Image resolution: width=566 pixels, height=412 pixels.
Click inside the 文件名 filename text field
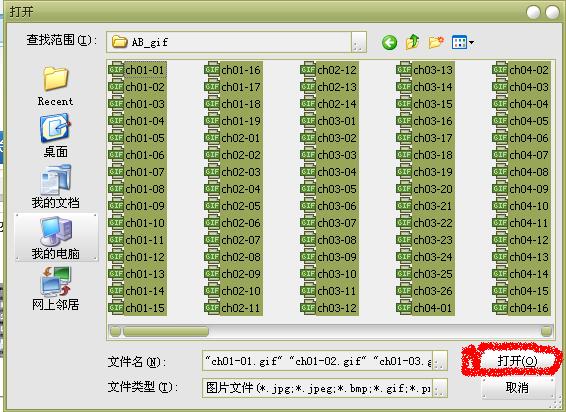[318, 361]
